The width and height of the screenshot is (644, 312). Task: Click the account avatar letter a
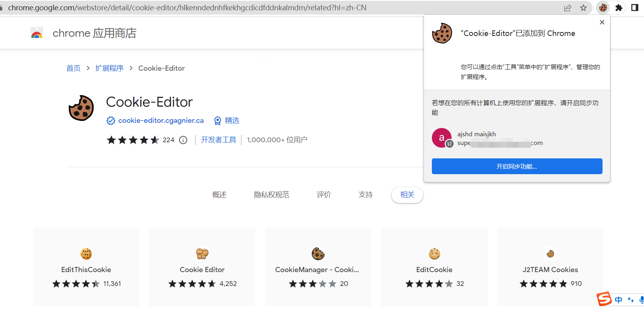pos(442,138)
